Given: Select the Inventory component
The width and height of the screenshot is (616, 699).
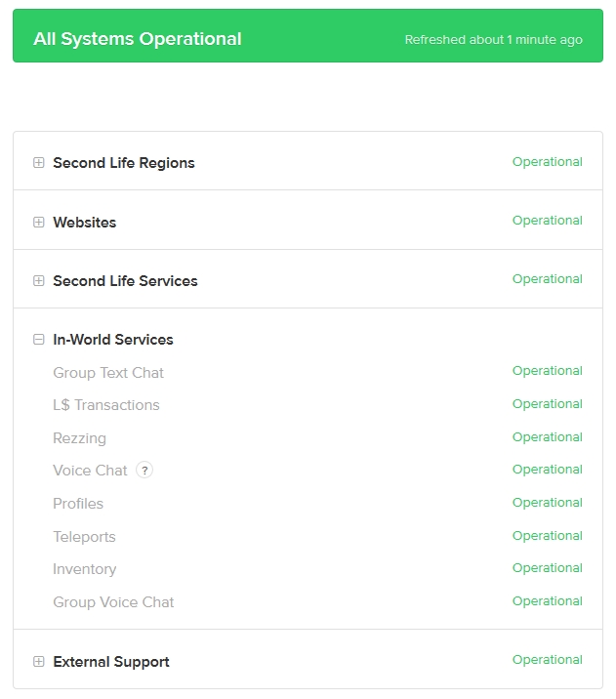Looking at the screenshot, I should [85, 569].
